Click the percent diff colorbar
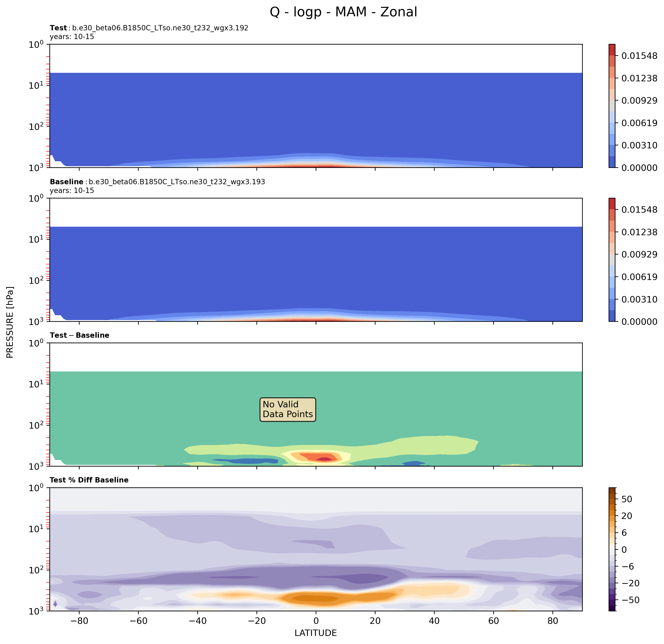Screen dimensions: 664x644 pos(612,549)
